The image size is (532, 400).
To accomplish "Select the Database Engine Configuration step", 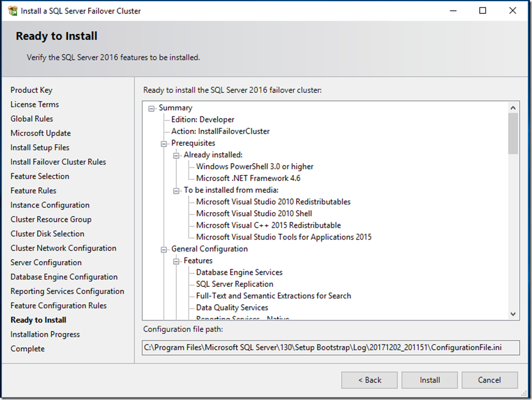I will click(64, 277).
